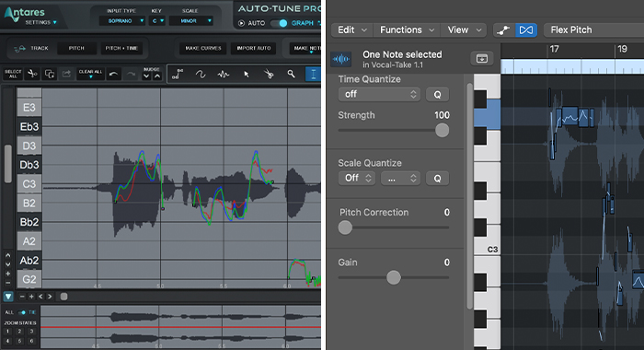The image size is (644, 350).
Task: Select zoom state 4
Action: pos(7,341)
